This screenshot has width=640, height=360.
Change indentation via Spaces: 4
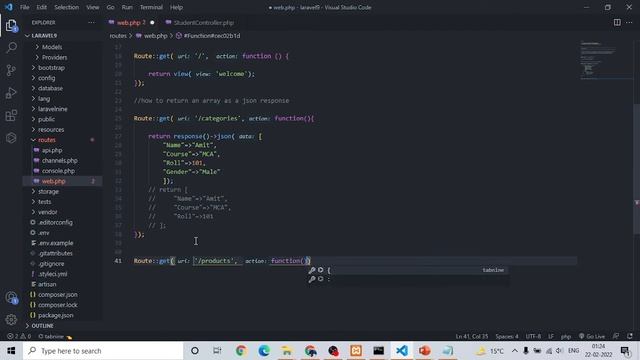coord(507,336)
